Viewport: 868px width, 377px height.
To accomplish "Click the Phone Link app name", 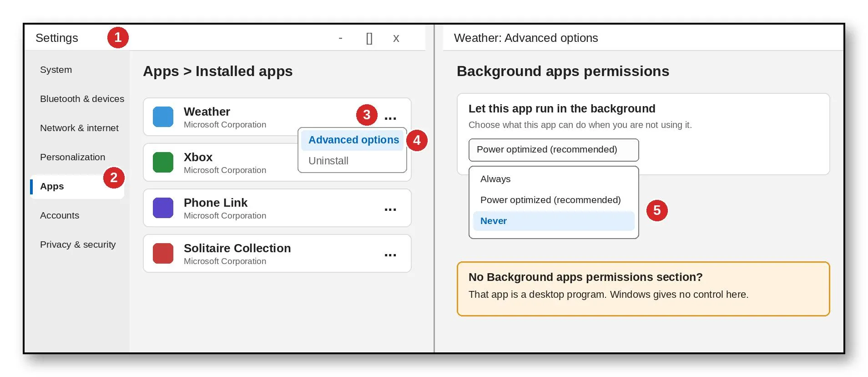I will point(216,203).
